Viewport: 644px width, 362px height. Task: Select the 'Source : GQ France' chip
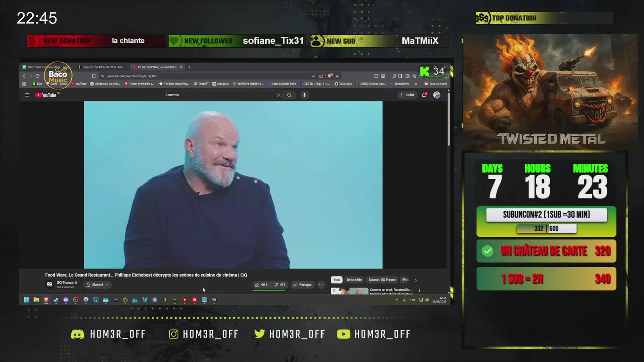382,280
